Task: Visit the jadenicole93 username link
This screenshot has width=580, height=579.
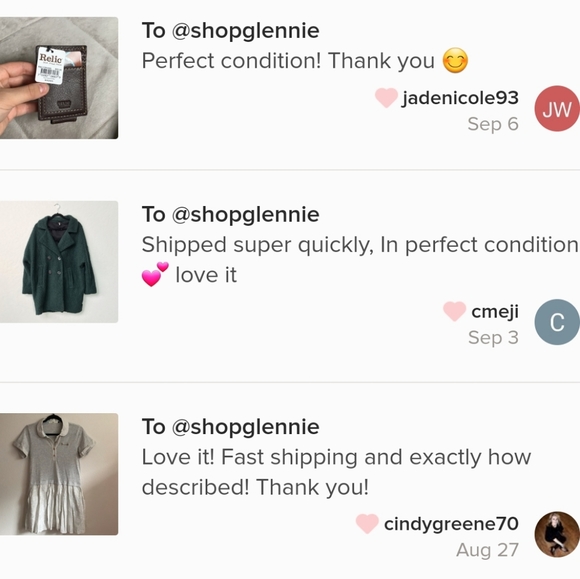Action: pyautogui.click(x=461, y=98)
